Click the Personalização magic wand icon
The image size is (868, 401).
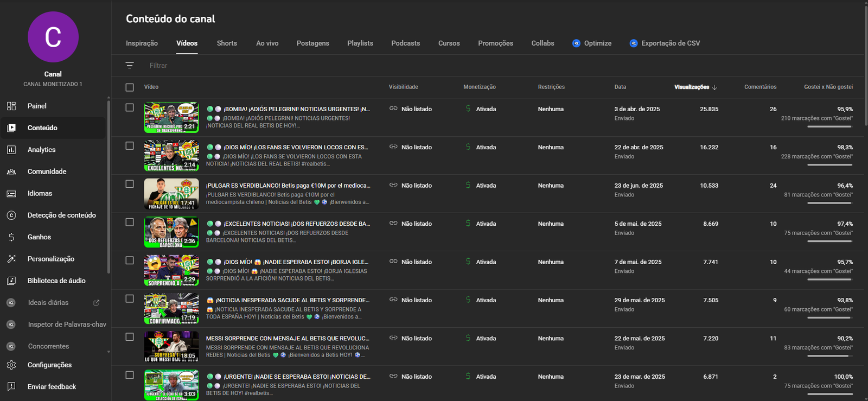tap(11, 259)
